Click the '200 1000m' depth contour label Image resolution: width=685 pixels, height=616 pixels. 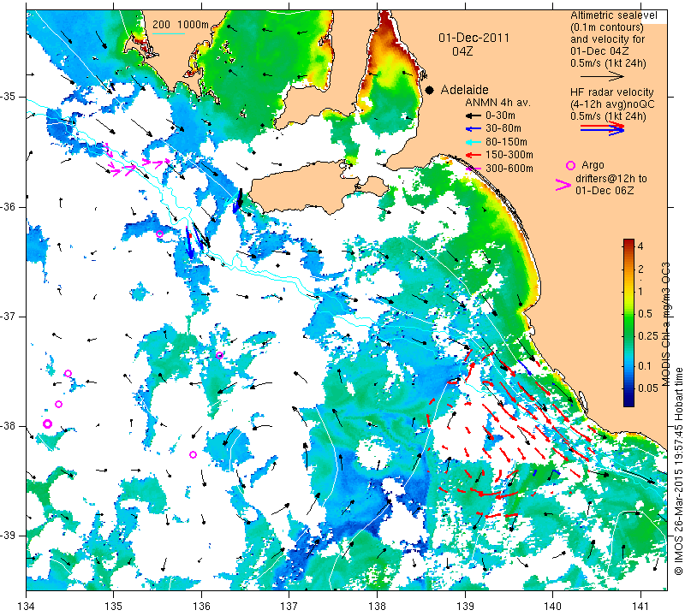[181, 25]
